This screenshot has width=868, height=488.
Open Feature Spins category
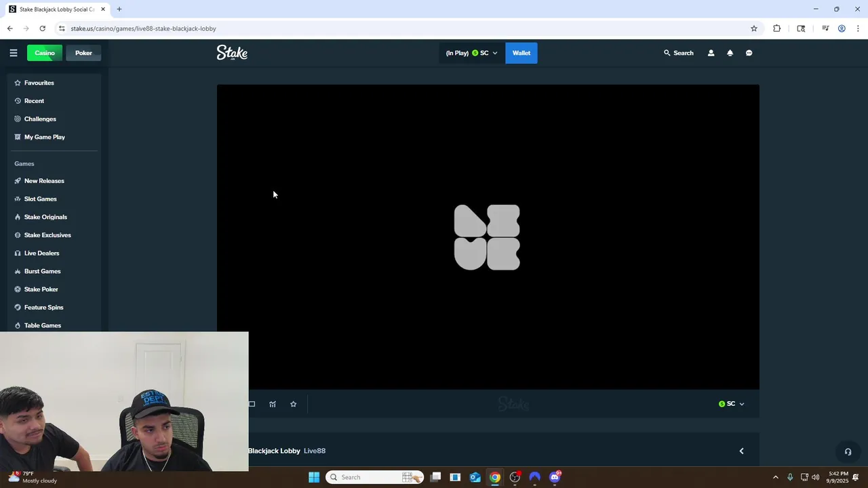tap(54, 307)
